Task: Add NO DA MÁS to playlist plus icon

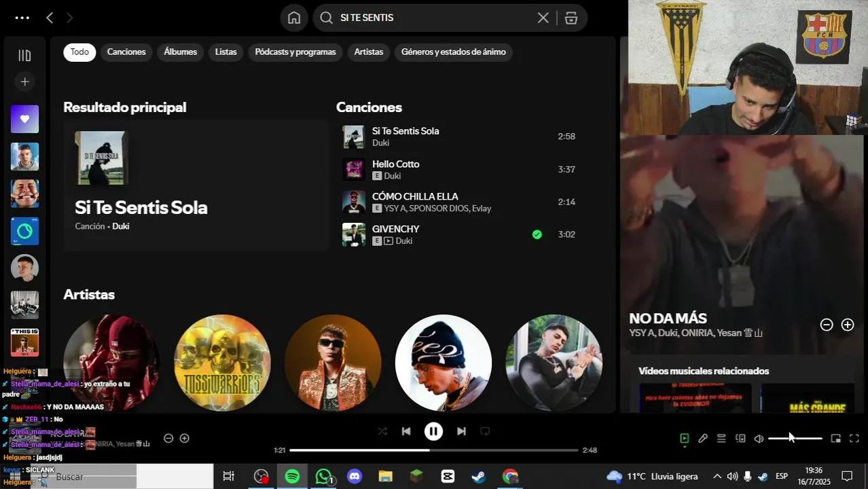Action: (848, 325)
